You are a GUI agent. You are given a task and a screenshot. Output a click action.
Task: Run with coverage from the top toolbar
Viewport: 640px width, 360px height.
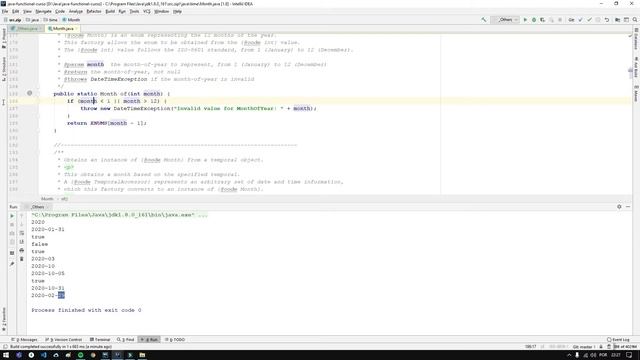[x=542, y=20]
